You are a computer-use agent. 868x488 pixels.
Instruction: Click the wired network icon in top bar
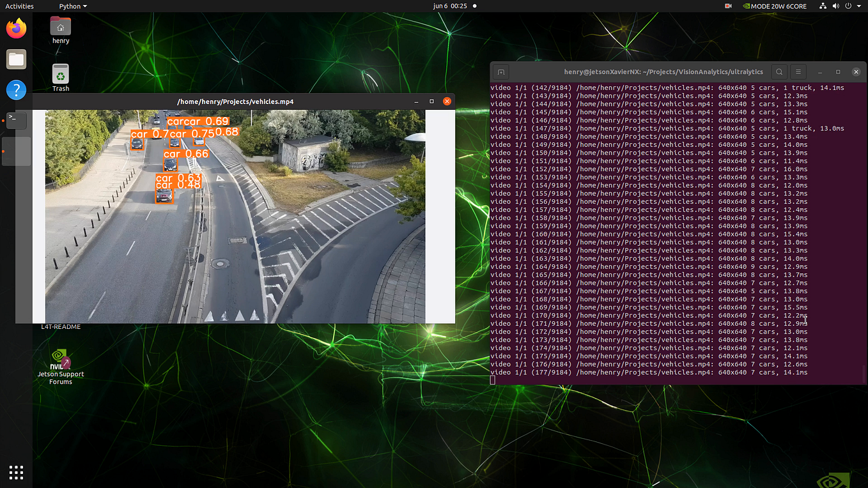pyautogui.click(x=823, y=6)
